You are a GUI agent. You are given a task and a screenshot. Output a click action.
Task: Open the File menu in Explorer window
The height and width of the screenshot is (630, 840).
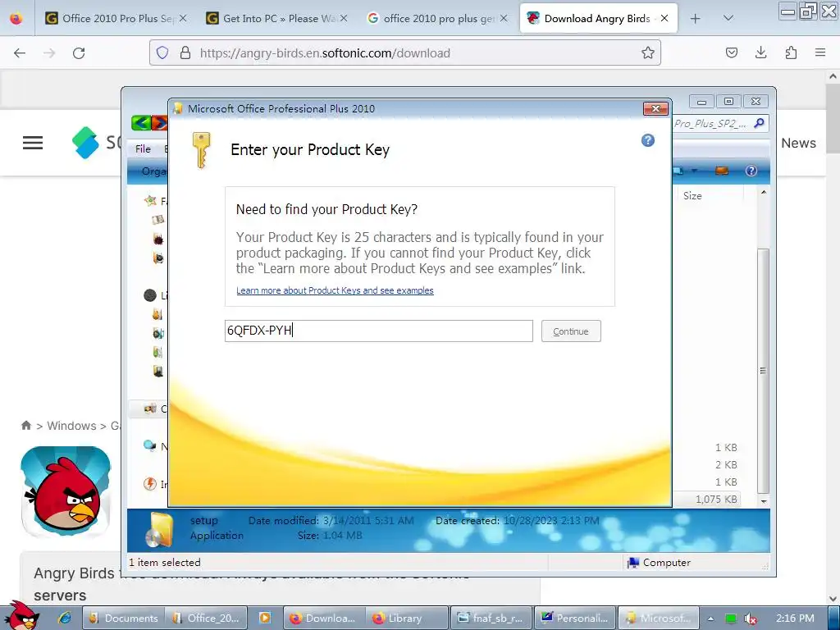(143, 149)
